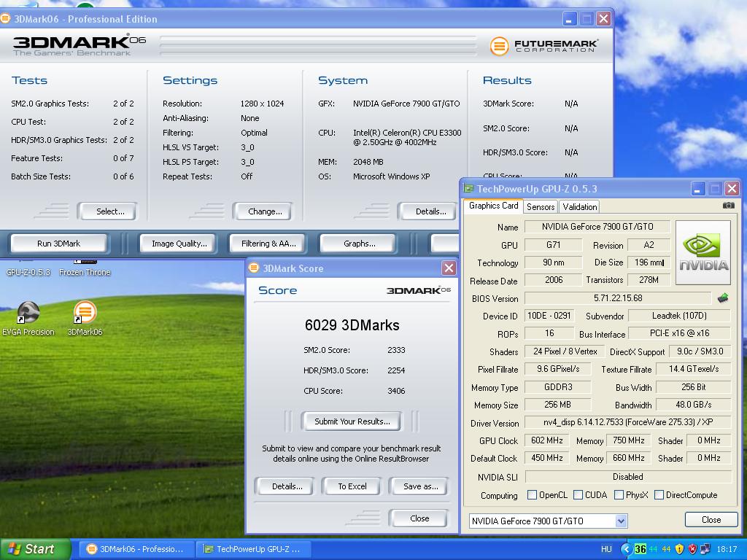Click the Subvendor Leadtek field
Image resolution: width=747 pixels, height=560 pixels.
click(679, 316)
